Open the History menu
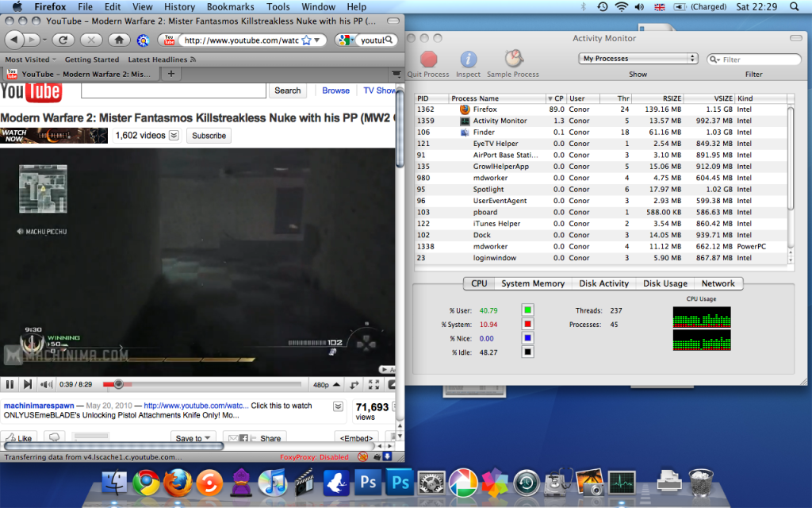This screenshot has height=508, width=812. (x=179, y=6)
